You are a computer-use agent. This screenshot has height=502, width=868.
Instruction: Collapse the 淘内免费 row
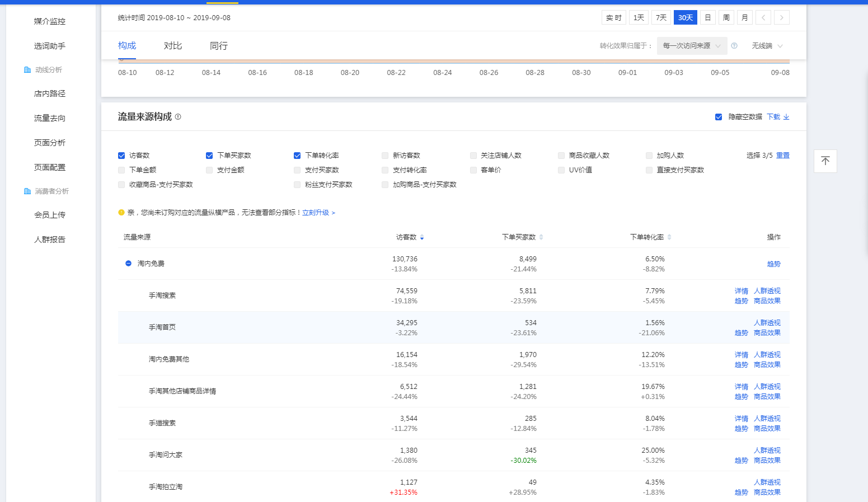[x=128, y=264]
